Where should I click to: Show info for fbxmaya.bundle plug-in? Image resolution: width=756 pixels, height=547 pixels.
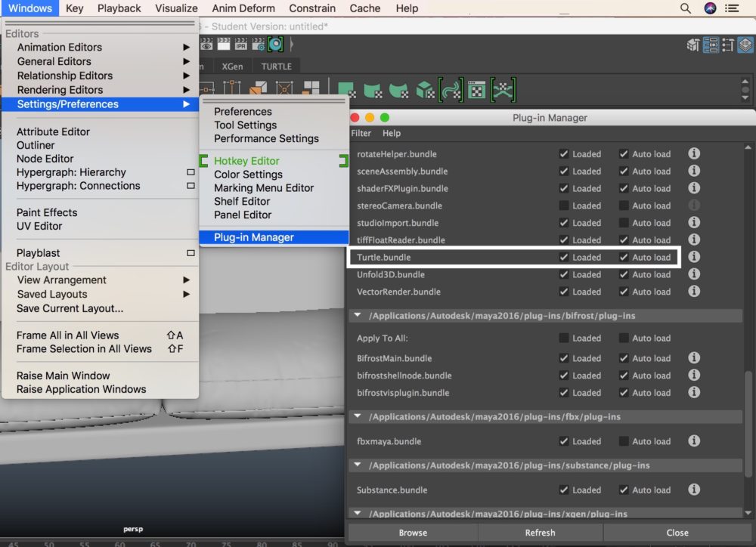tap(694, 441)
